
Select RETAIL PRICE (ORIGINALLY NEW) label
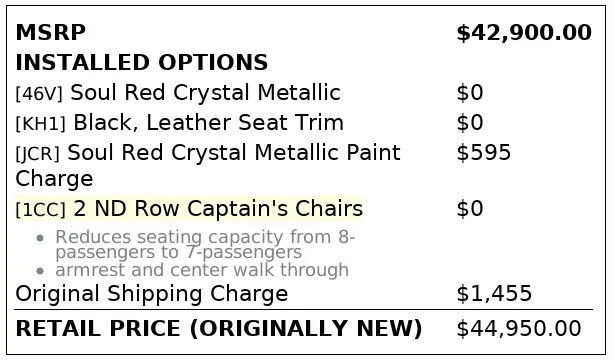click(x=219, y=329)
